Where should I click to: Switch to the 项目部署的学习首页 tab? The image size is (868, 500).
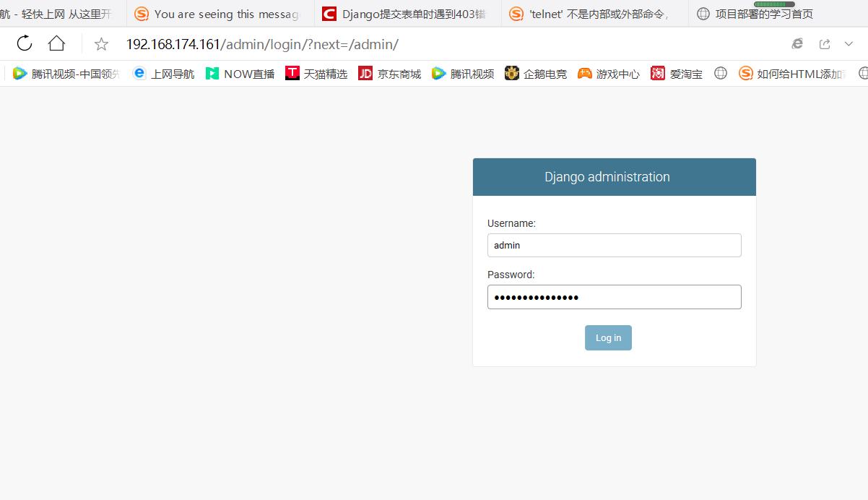coord(778,14)
